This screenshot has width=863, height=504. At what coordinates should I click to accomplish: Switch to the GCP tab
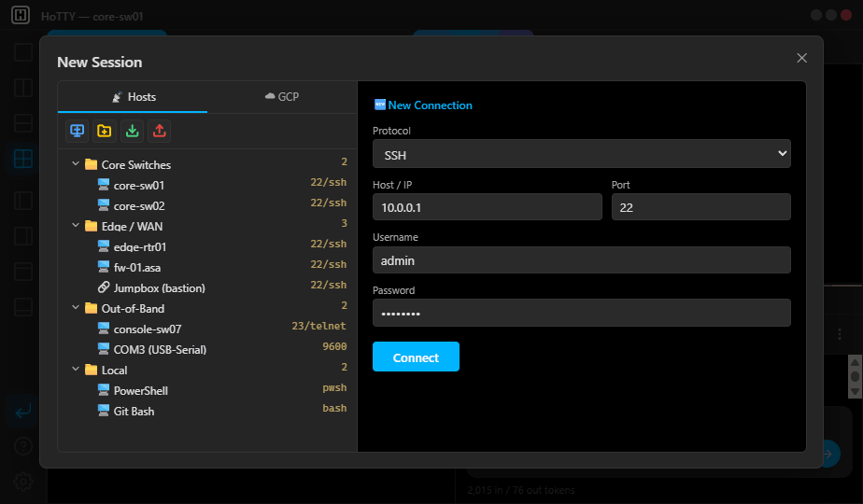point(282,97)
